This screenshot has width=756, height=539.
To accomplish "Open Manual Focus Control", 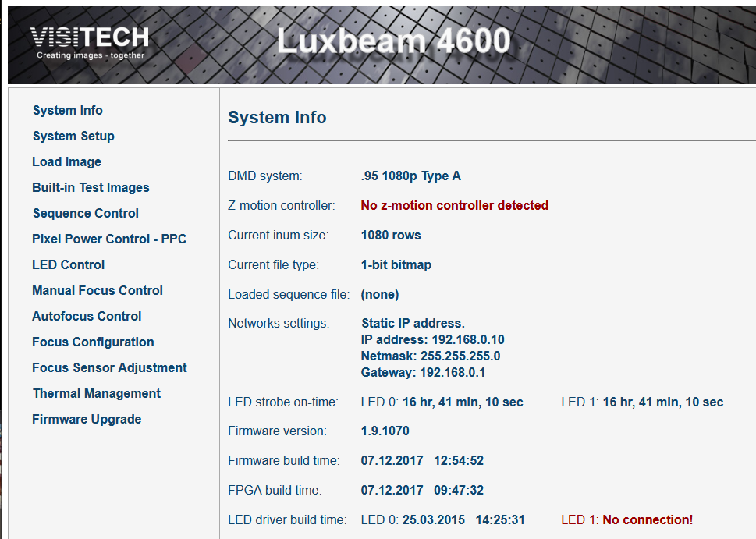I will pyautogui.click(x=98, y=290).
